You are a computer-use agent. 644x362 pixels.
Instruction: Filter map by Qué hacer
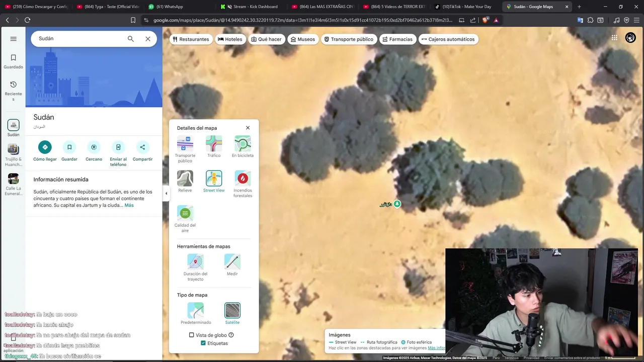pos(267,39)
